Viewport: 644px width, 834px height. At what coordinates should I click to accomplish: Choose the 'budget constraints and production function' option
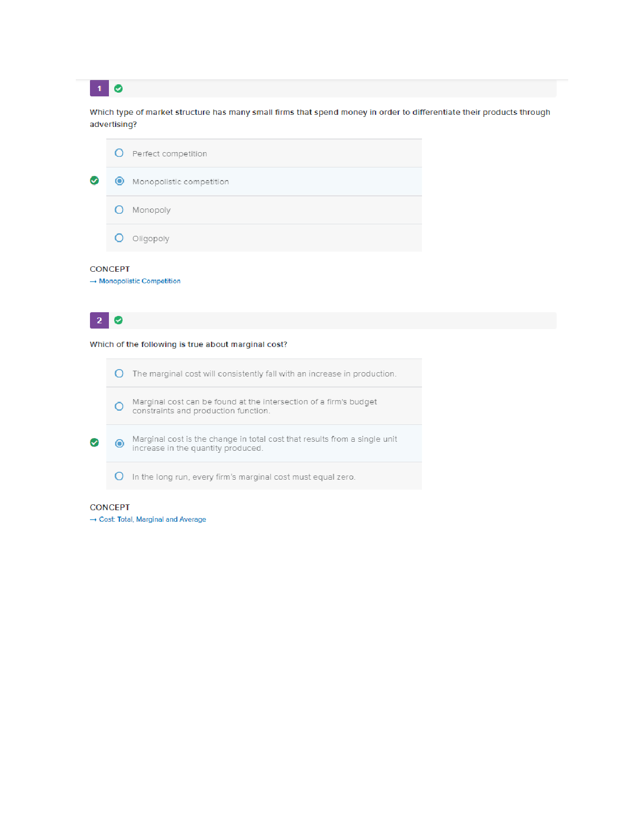point(119,406)
